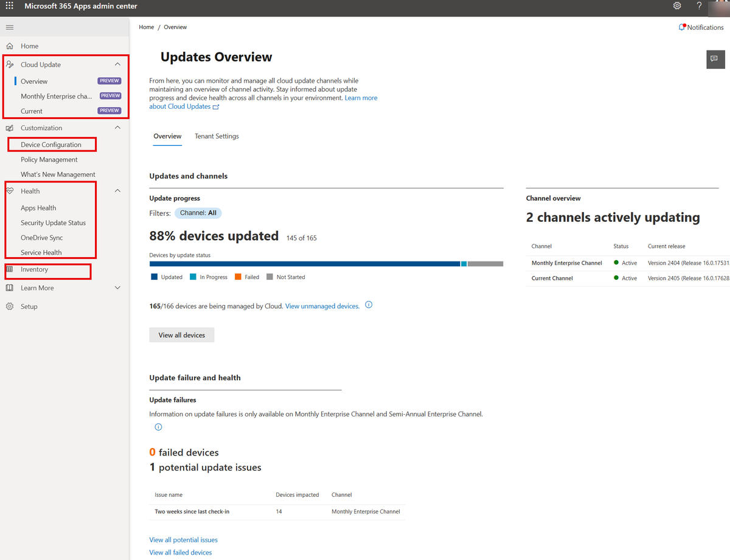730x560 pixels.
Task: Select Current Channel row in overview
Action: pyautogui.click(x=628, y=278)
